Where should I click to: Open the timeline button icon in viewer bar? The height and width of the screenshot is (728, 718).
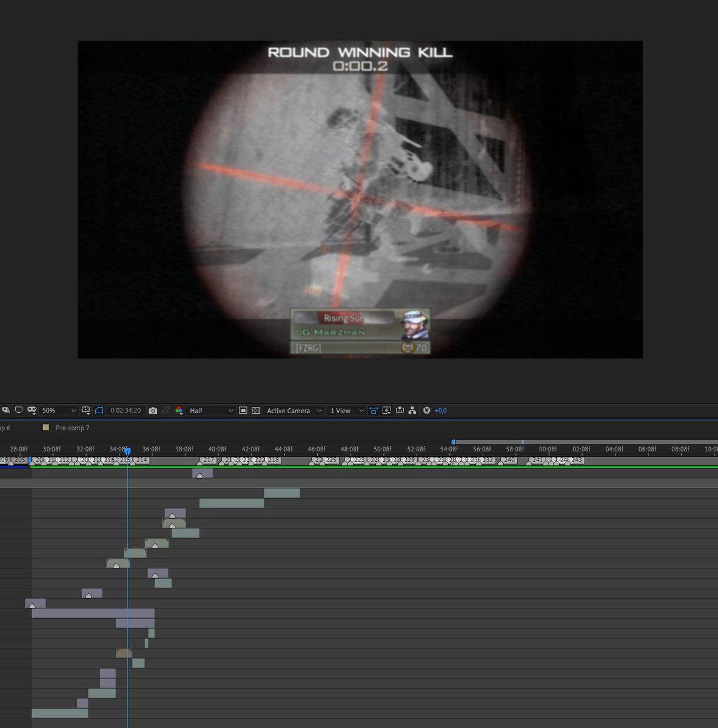pyautogui.click(x=400, y=411)
